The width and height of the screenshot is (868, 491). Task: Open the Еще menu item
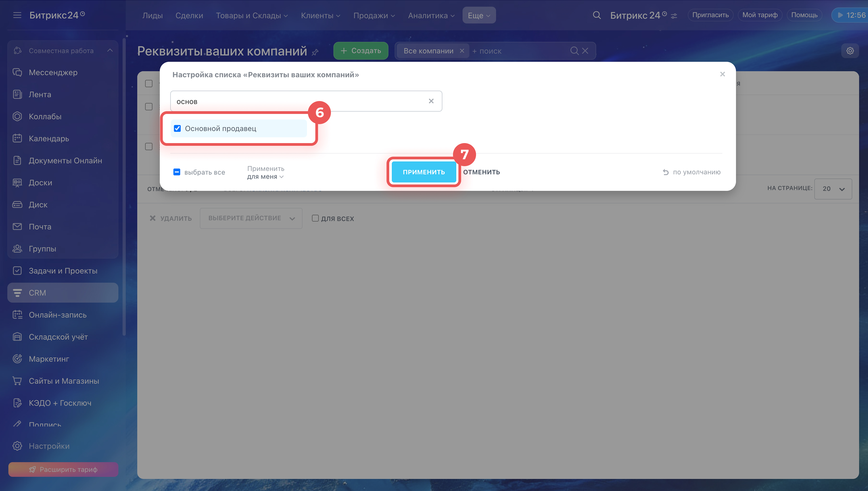pos(479,15)
